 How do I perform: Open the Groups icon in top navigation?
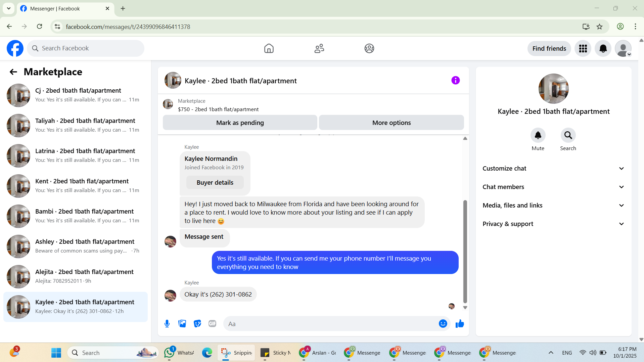[369, 48]
